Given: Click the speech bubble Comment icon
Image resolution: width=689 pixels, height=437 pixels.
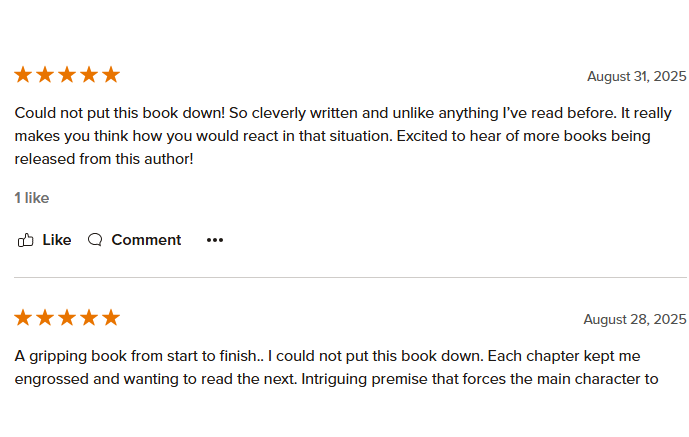Looking at the screenshot, I should pos(95,240).
